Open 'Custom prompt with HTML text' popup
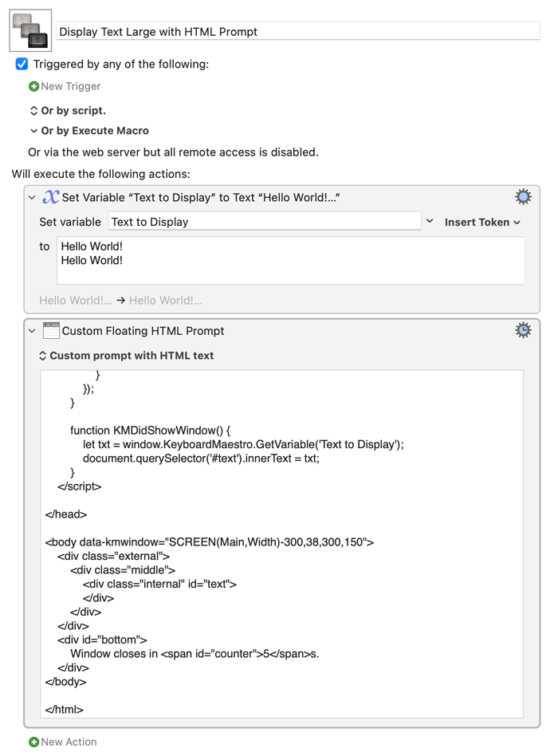Image resolution: width=550 pixels, height=756 pixels. pyautogui.click(x=126, y=356)
